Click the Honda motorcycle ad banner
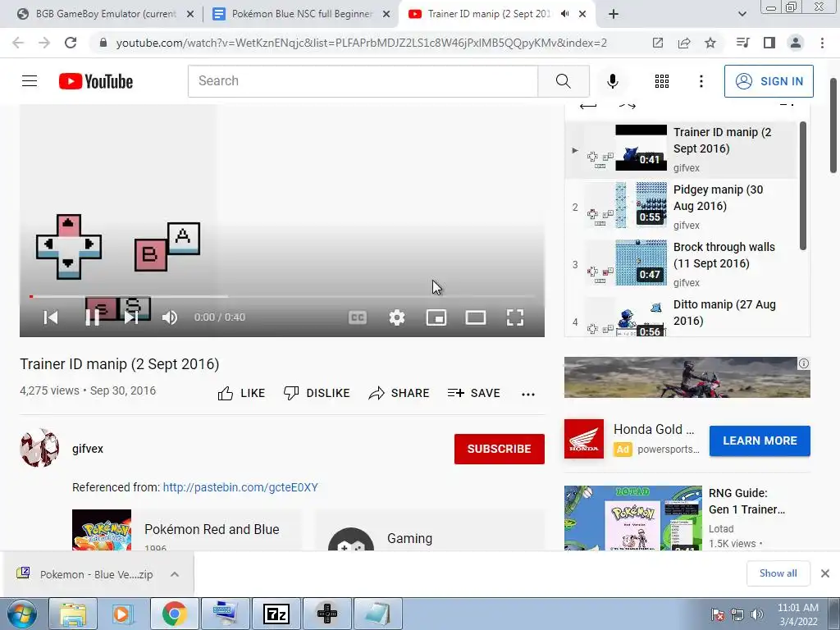The width and height of the screenshot is (840, 630). [687, 377]
